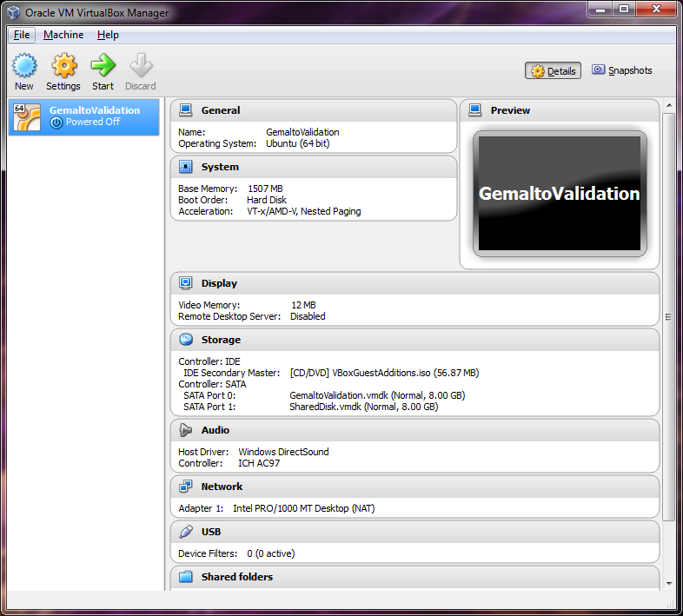The width and height of the screenshot is (683, 616).
Task: Open the File menu
Action: [22, 35]
